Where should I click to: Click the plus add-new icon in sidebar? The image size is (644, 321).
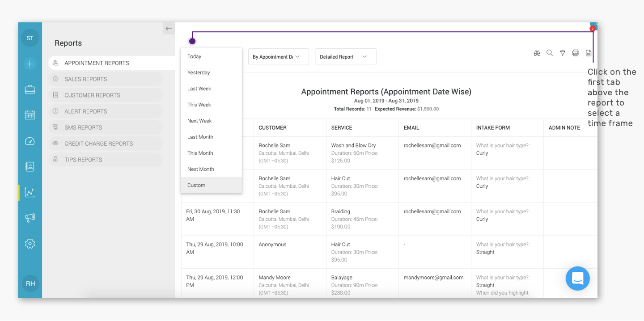30,64
